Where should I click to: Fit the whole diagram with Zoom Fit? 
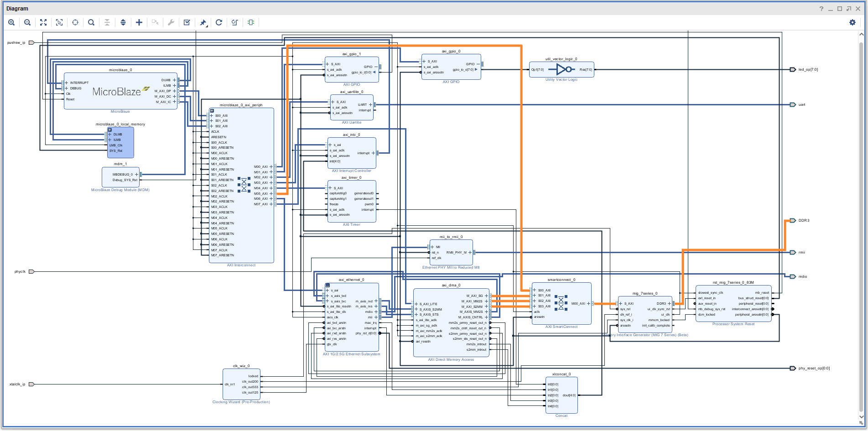pos(43,22)
